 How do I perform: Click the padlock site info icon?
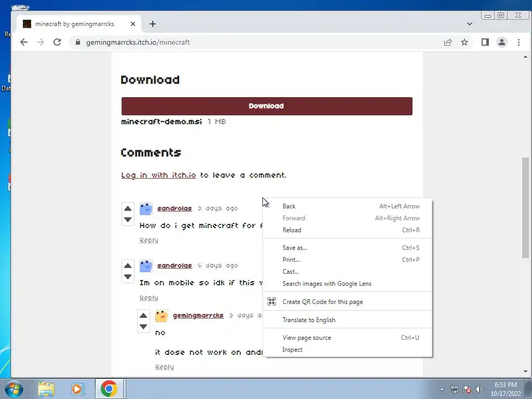78,42
